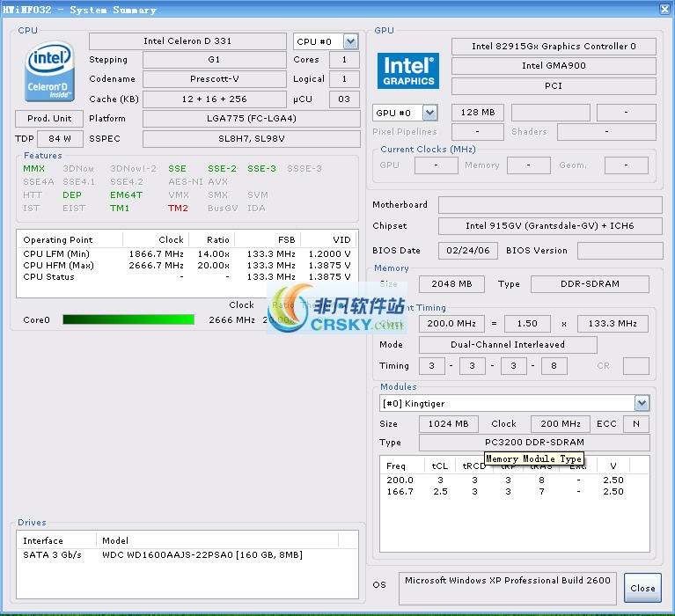Click the Codename value Prescott-V

pyautogui.click(x=215, y=79)
